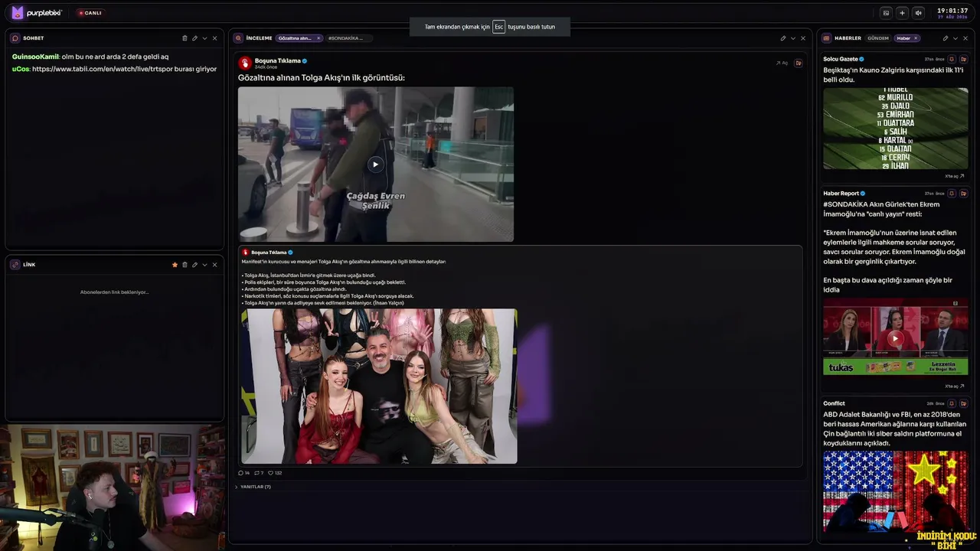Click the 19:01:37 clock display
Viewport: 980px width, 551px height.
point(952,11)
